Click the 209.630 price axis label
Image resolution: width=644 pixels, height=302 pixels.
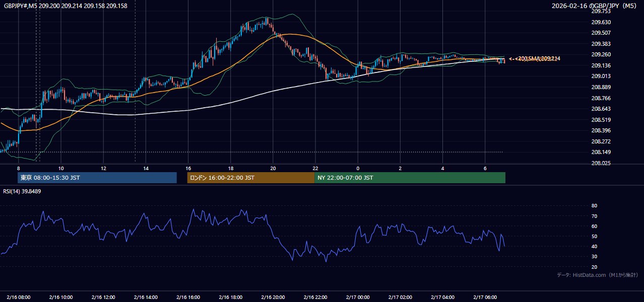pyautogui.click(x=601, y=22)
